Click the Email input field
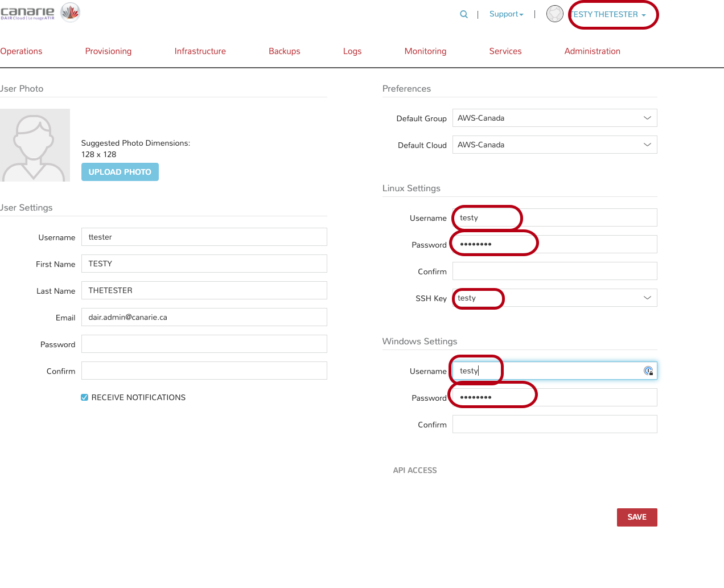724x588 pixels. click(x=204, y=317)
